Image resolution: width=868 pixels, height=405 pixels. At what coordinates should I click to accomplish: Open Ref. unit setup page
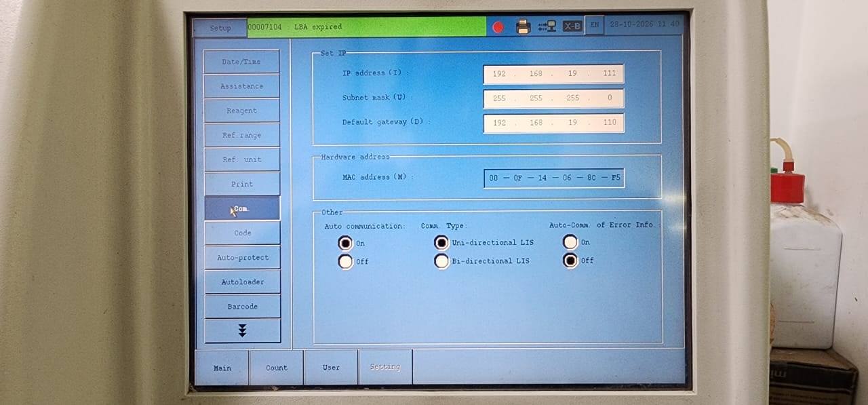[241, 159]
